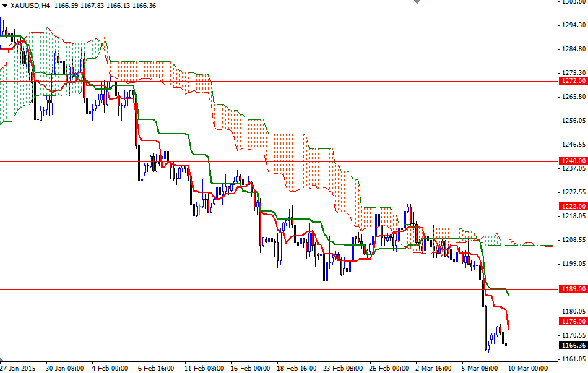Click the XAUUSD,H4 symbol title text

(30, 6)
